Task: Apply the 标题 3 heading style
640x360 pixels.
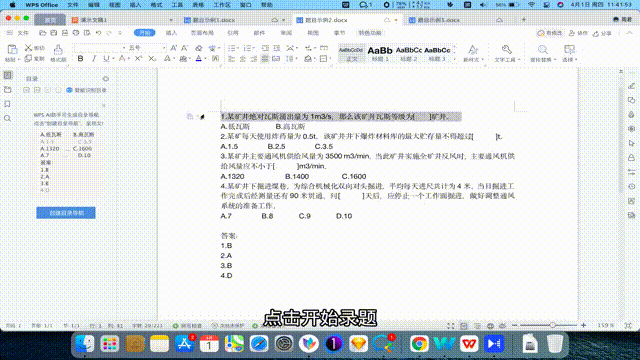Action: click(437, 53)
